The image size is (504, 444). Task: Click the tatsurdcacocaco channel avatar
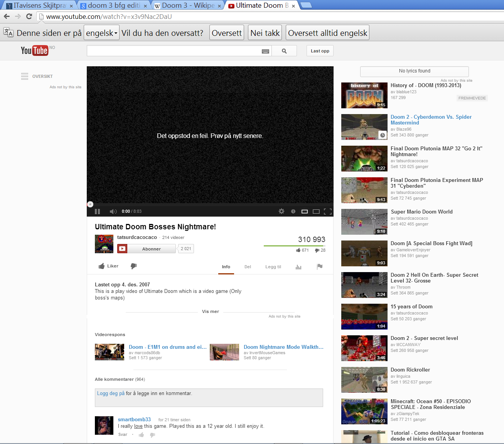tap(104, 244)
